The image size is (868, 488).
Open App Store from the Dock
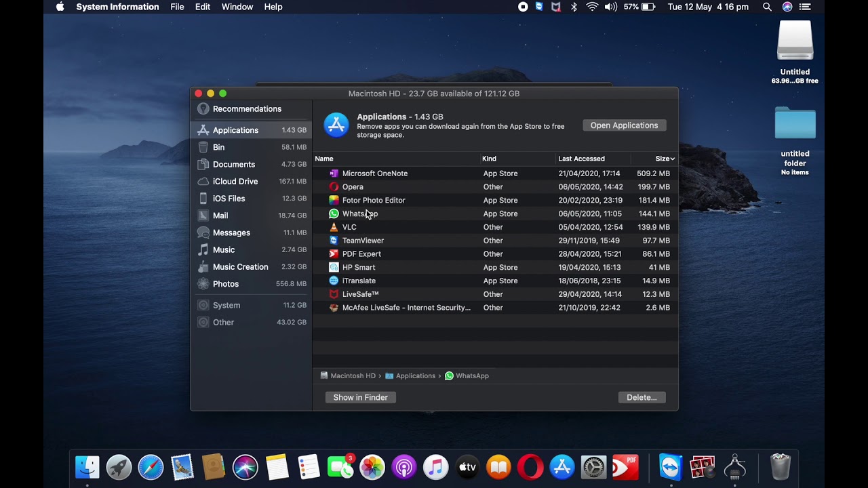click(562, 467)
